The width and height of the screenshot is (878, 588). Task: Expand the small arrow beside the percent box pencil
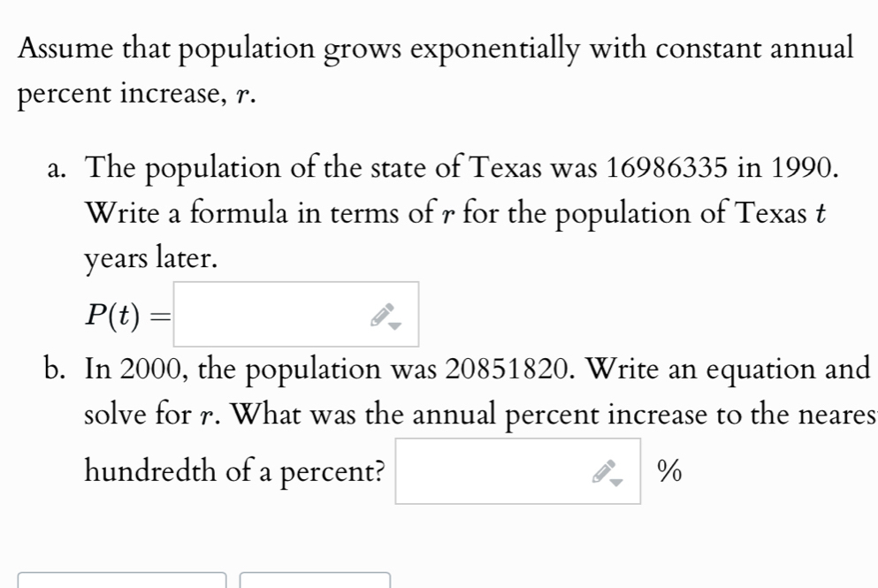(x=616, y=482)
